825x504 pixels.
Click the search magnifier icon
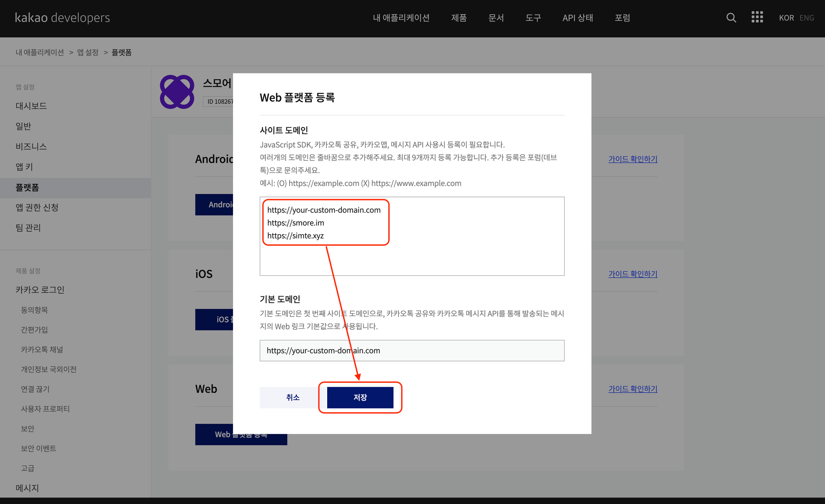731,18
